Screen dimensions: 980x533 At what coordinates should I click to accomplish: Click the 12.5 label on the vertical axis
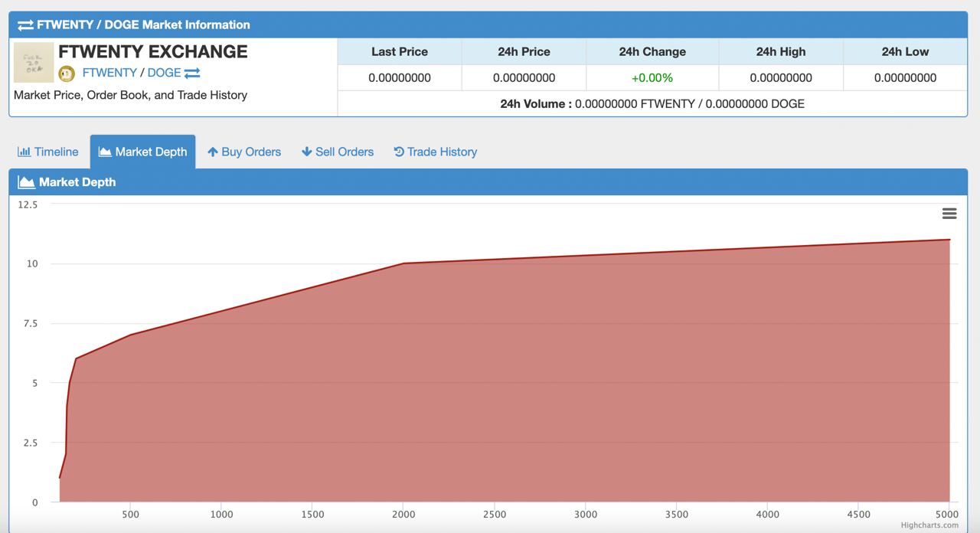(28, 204)
